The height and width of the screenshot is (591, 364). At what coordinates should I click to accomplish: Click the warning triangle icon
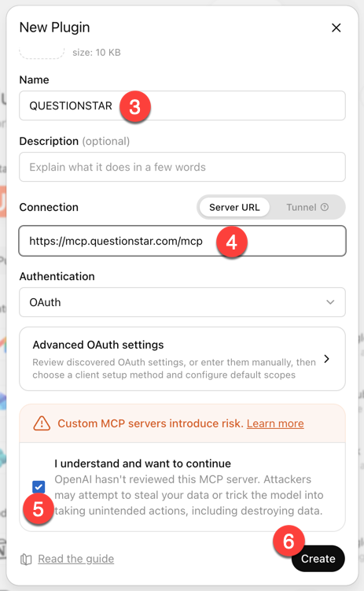pyautogui.click(x=42, y=423)
